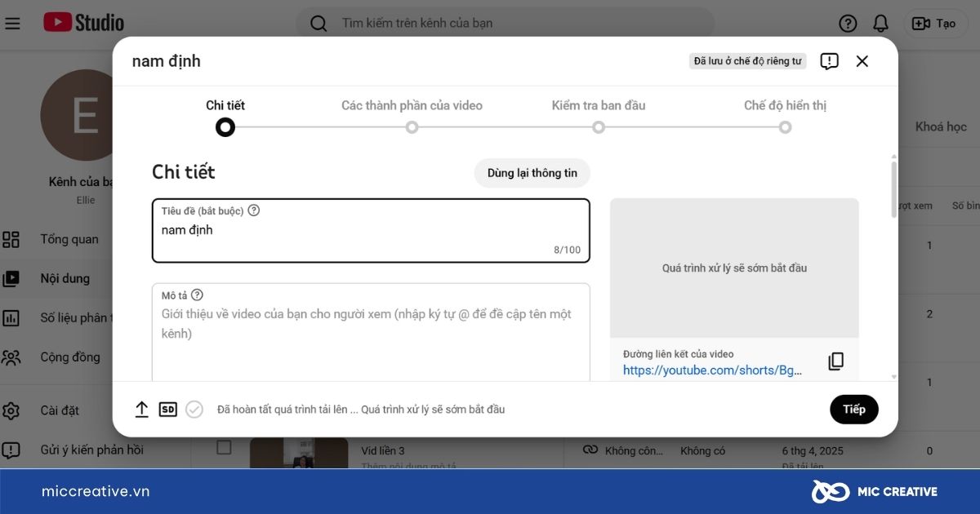The image size is (980, 514).
Task: Click the Vid liền 3 video thumbnail
Action: click(299, 454)
